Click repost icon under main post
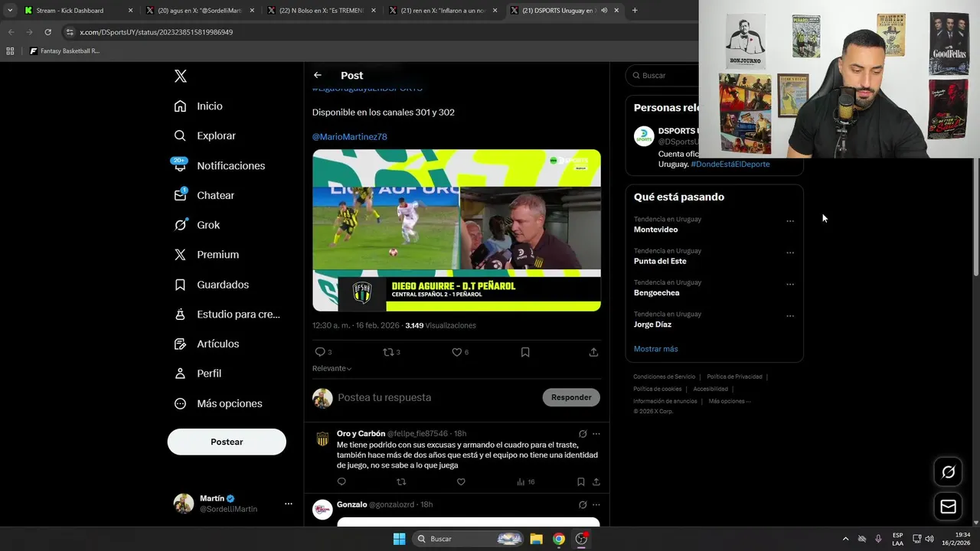 click(x=388, y=352)
